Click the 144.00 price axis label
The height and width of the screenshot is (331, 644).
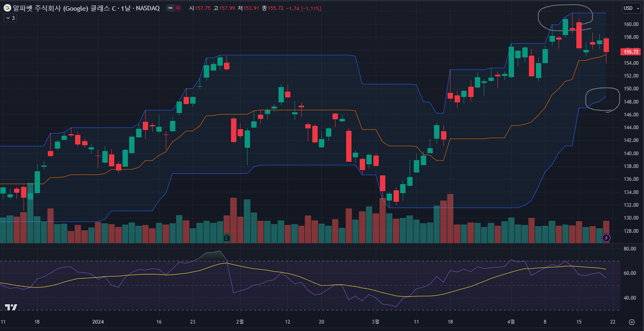(631, 128)
